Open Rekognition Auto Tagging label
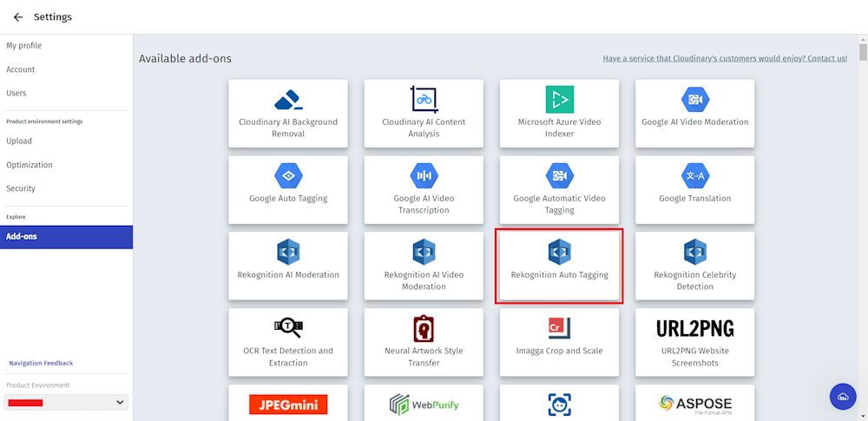Screen dimensions: 868x421 pyautogui.click(x=560, y=274)
